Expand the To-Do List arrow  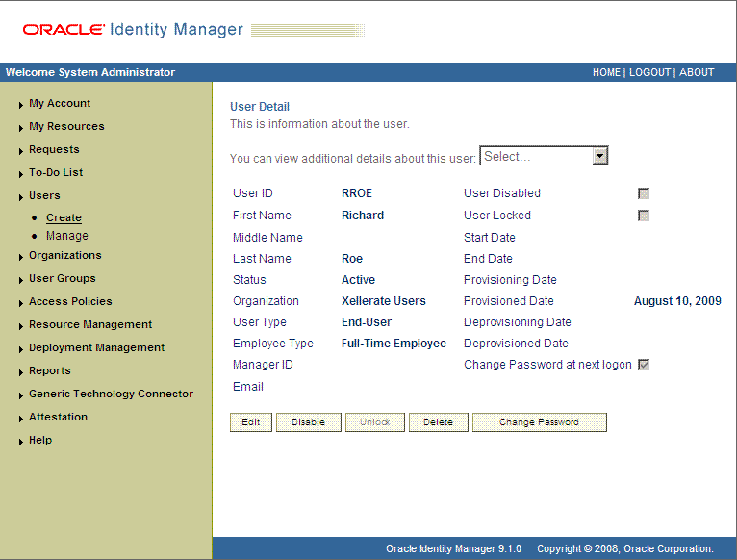coord(20,174)
